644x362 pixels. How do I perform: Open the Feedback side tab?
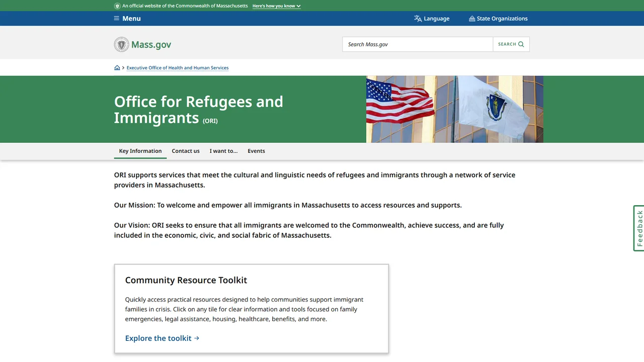pyautogui.click(x=639, y=228)
